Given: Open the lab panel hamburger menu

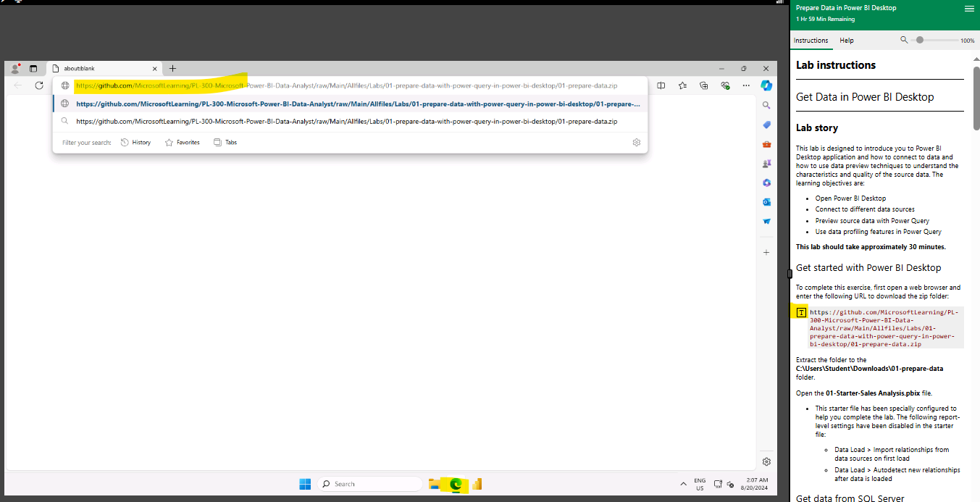Looking at the screenshot, I should coord(969,9).
